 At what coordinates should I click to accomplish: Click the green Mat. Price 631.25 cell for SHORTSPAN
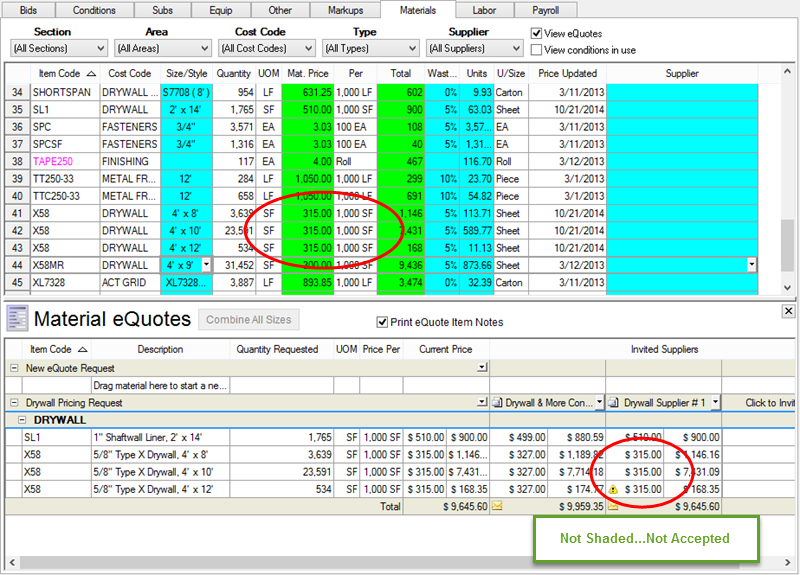[x=308, y=92]
